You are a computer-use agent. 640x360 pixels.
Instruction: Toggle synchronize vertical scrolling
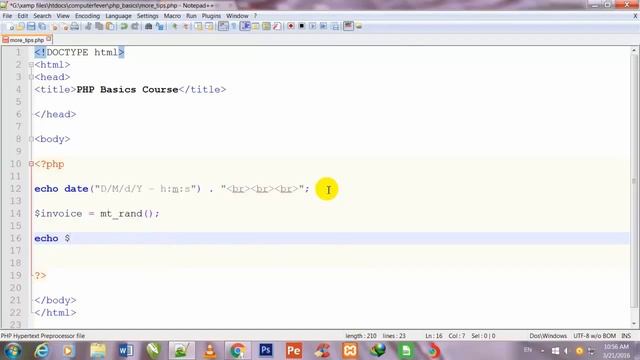[x=198, y=27]
